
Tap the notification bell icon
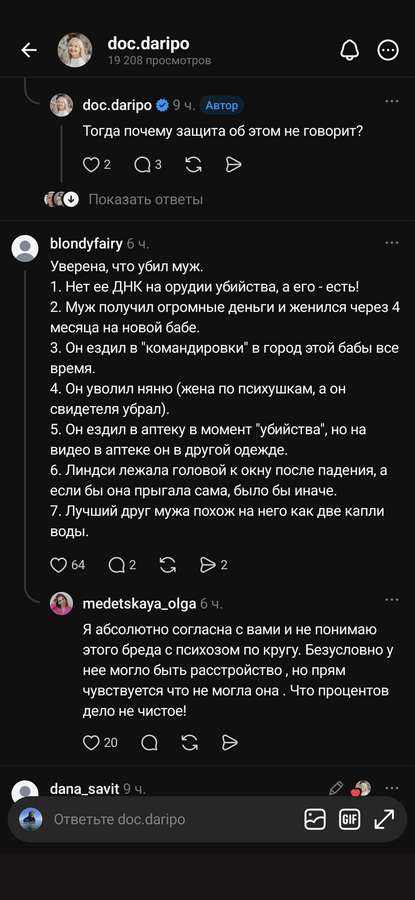[350, 51]
